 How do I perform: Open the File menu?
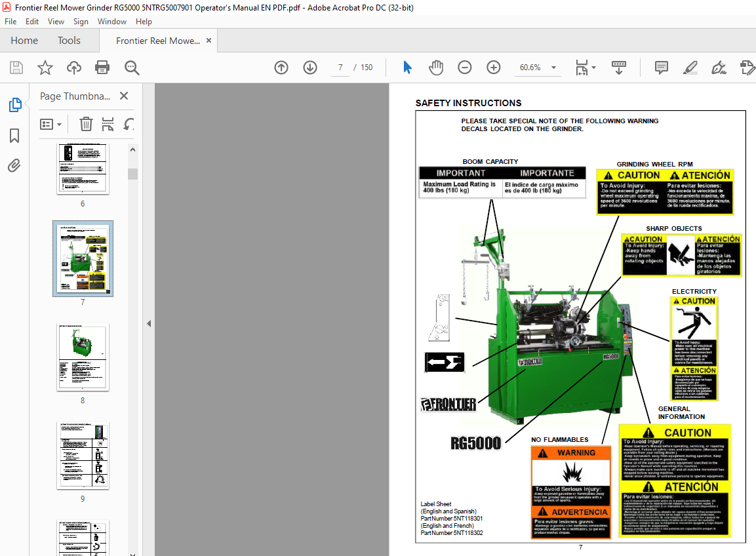10,22
